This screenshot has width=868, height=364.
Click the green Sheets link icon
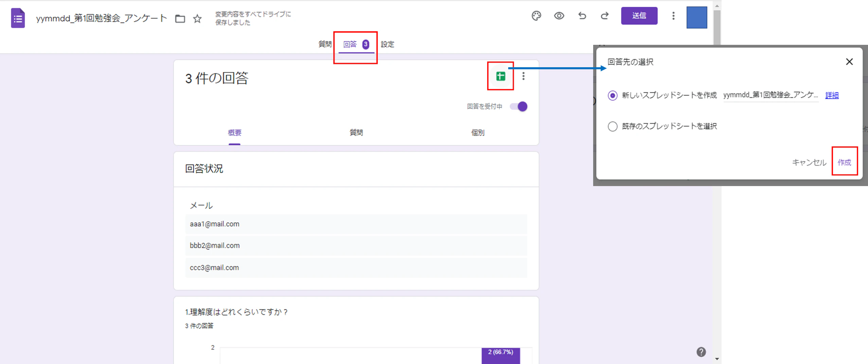(500, 76)
